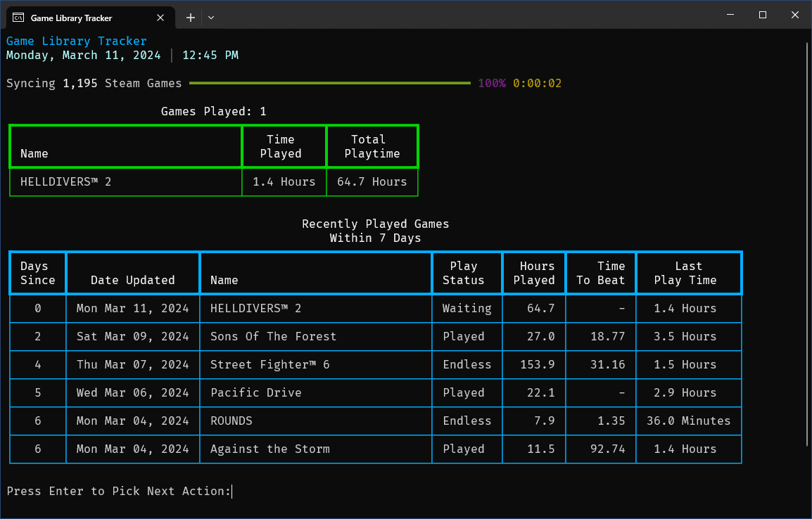Click the 27.0 hours played value
This screenshot has width=812, height=519.
(x=541, y=336)
